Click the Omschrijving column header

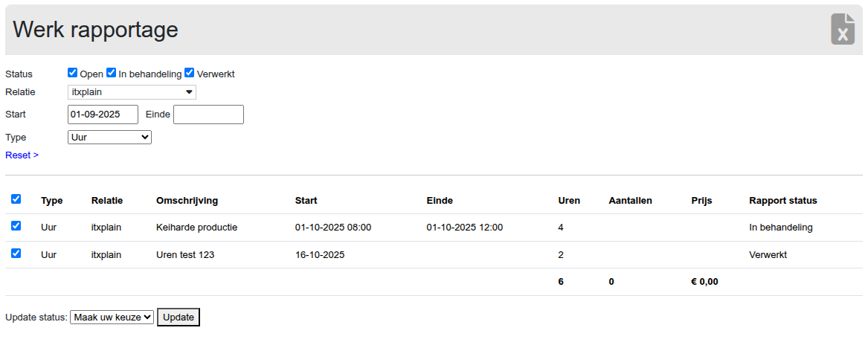(187, 201)
